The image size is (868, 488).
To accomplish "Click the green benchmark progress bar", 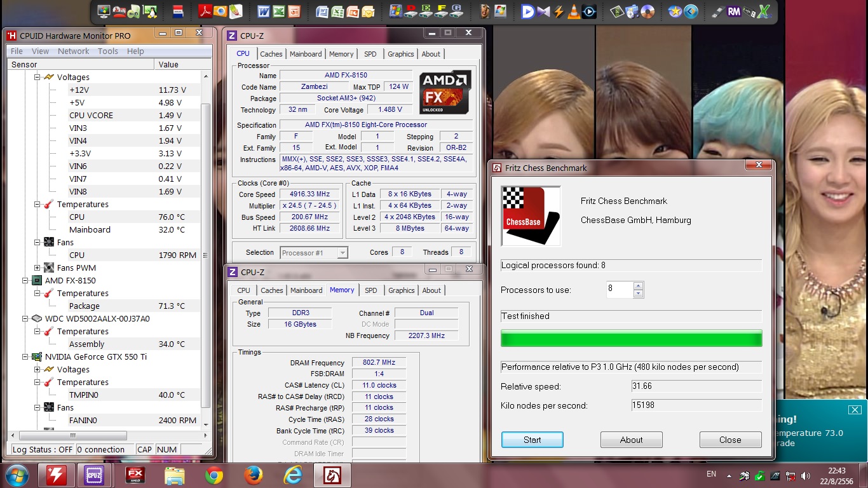I will pyautogui.click(x=632, y=338).
